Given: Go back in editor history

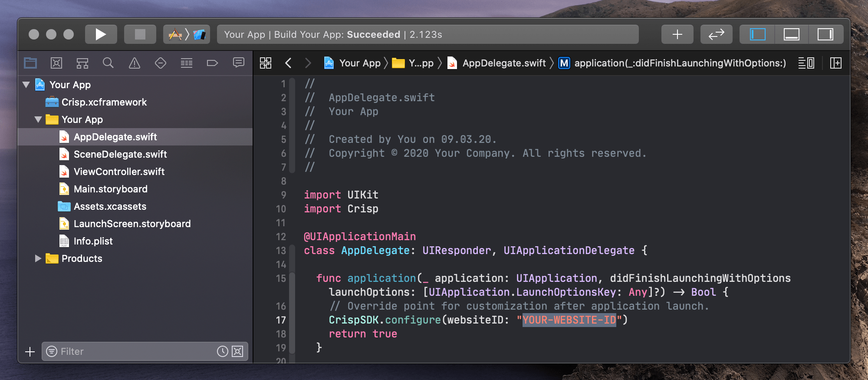Looking at the screenshot, I should coord(288,63).
